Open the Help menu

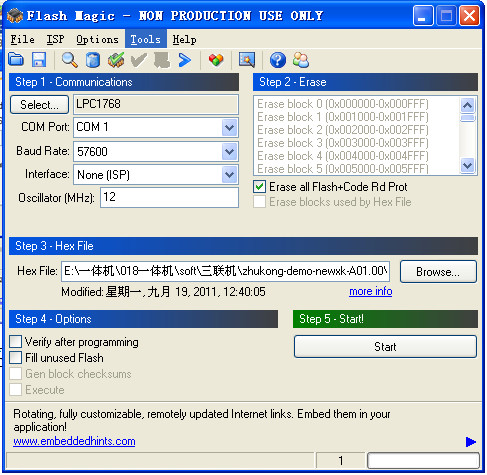[x=184, y=39]
